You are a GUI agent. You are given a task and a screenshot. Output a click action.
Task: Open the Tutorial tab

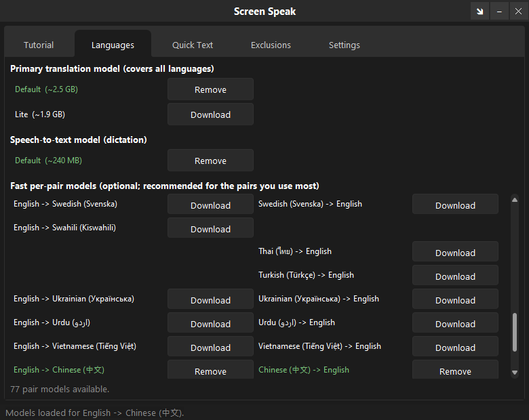click(39, 45)
